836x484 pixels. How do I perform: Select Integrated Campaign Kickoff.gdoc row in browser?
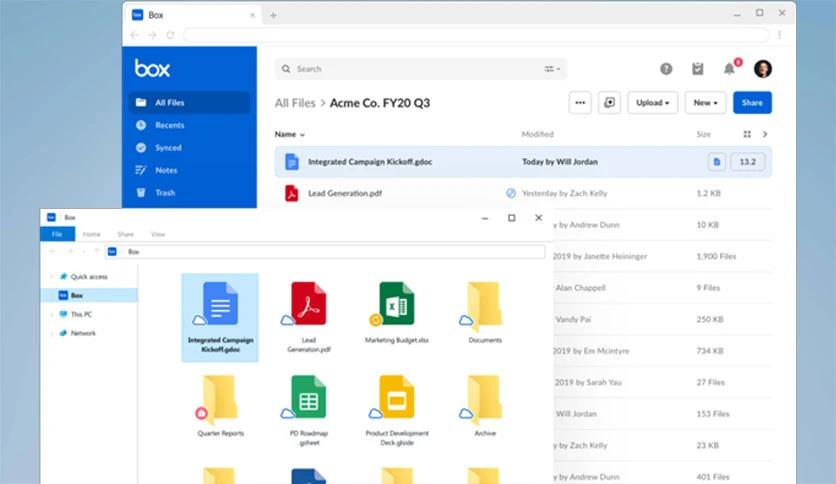523,162
